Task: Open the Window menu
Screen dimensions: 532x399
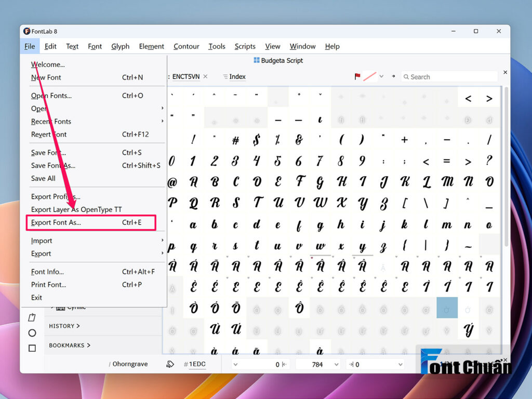Action: (303, 46)
